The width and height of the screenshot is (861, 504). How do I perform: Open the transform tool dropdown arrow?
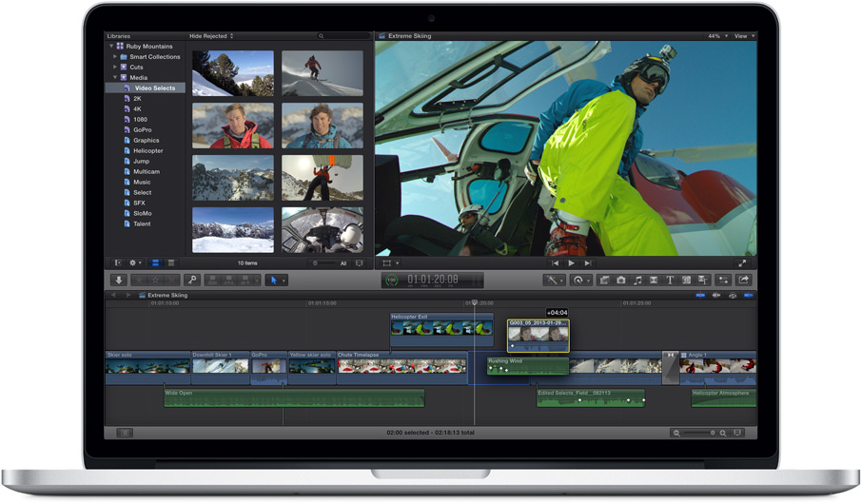tap(398, 263)
